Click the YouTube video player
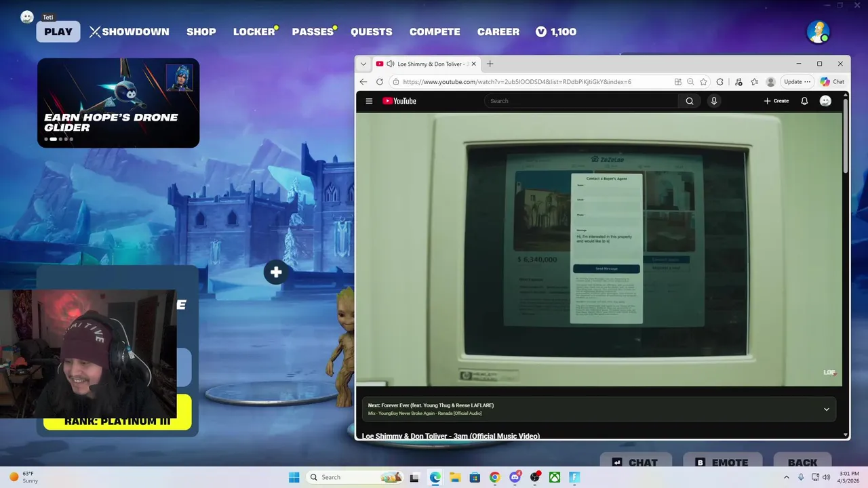Image resolution: width=868 pixels, height=488 pixels. tap(599, 249)
